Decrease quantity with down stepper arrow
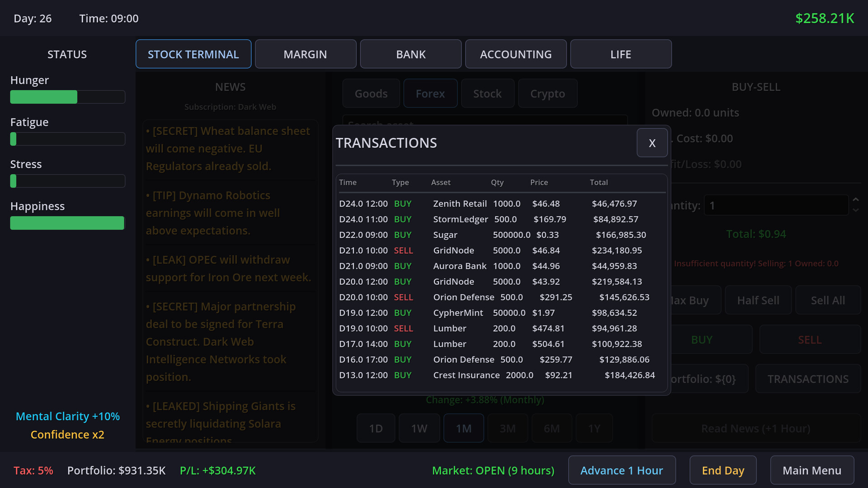 tap(855, 210)
